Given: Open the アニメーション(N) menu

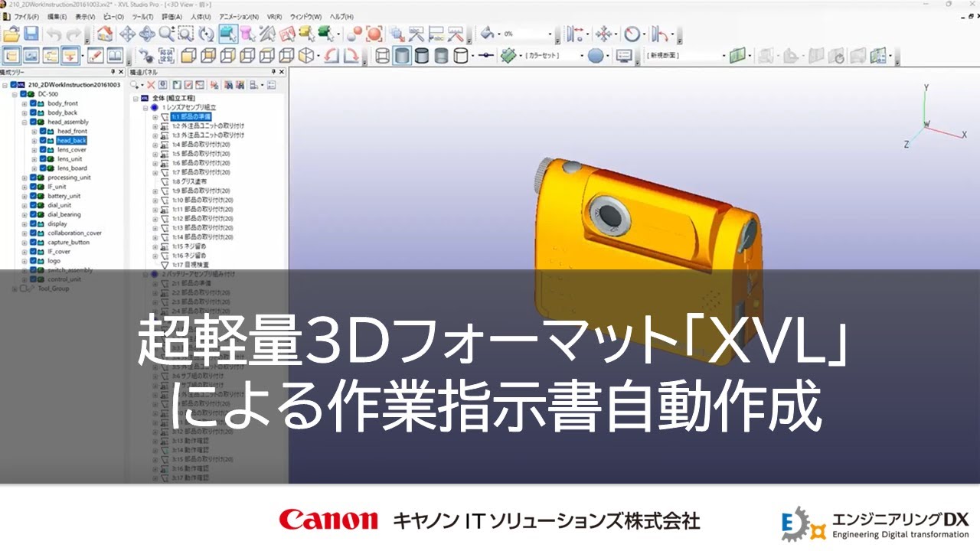Looking at the screenshot, I should (239, 16).
